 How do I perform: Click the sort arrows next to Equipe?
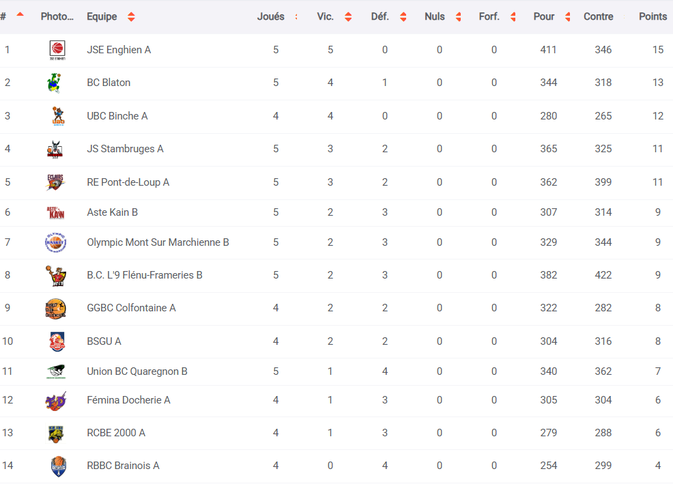(131, 17)
